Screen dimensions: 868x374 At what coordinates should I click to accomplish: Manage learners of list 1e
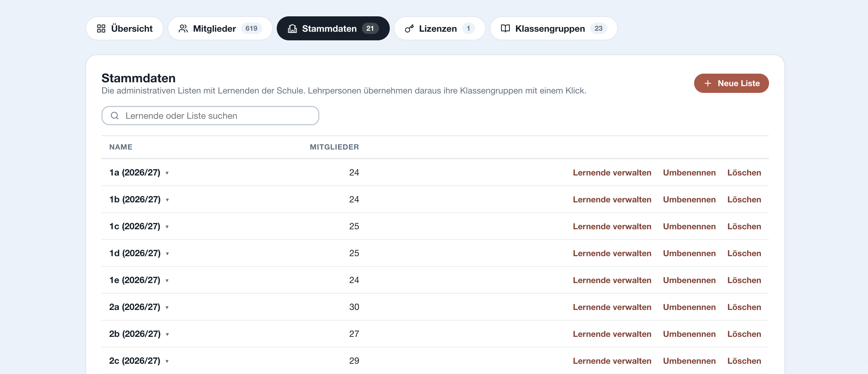point(612,280)
